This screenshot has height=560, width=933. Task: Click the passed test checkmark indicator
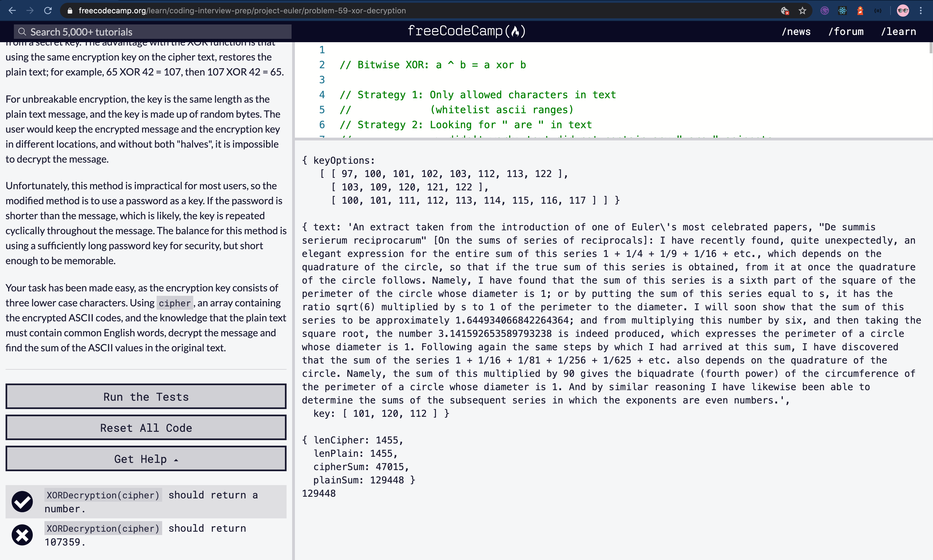22,501
